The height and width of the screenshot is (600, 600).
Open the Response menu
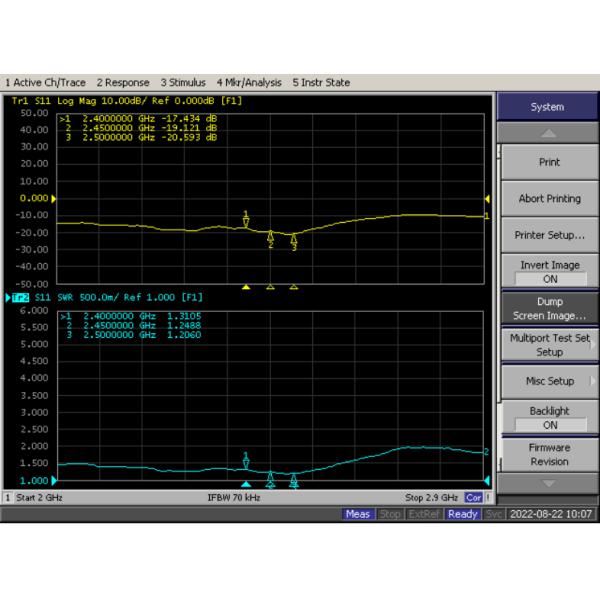point(123,83)
